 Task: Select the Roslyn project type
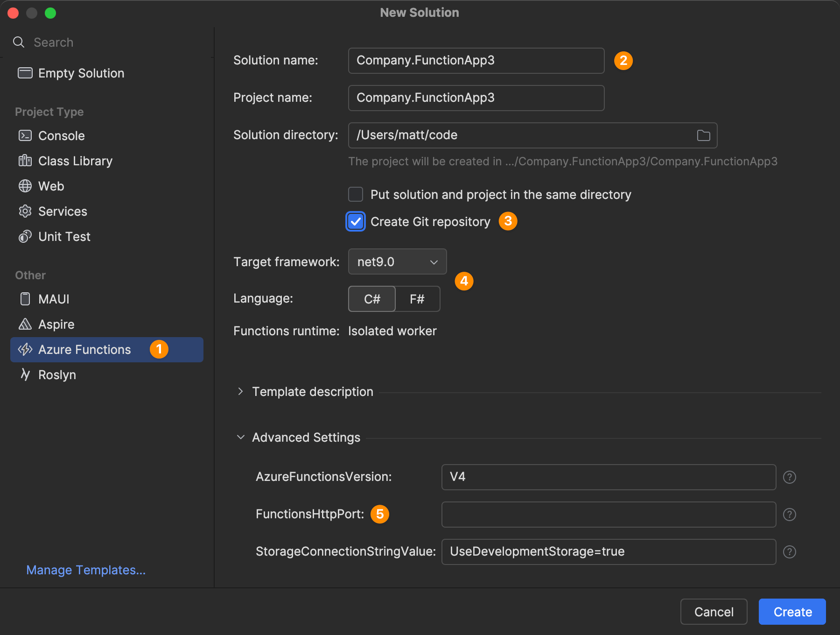(x=56, y=374)
